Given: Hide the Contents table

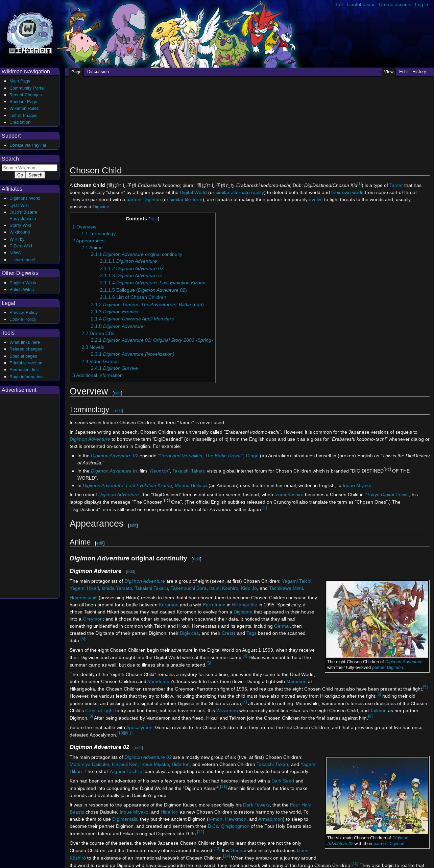Looking at the screenshot, I should tap(154, 219).
